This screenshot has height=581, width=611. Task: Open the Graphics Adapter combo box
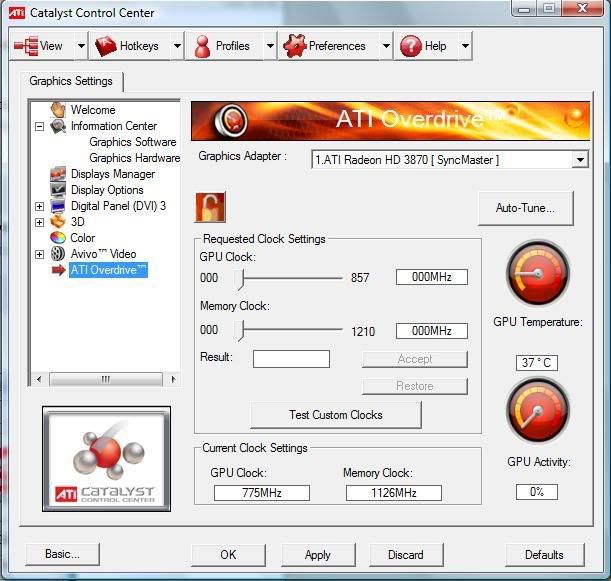tap(450, 160)
